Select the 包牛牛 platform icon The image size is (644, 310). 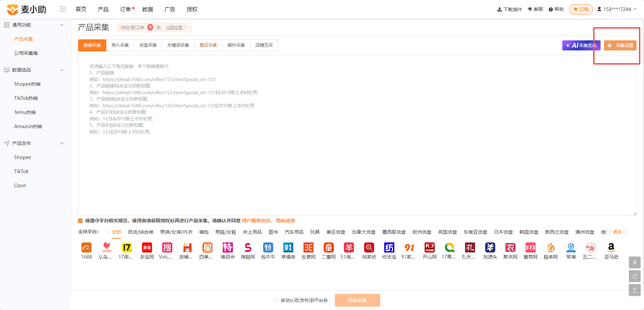click(268, 248)
